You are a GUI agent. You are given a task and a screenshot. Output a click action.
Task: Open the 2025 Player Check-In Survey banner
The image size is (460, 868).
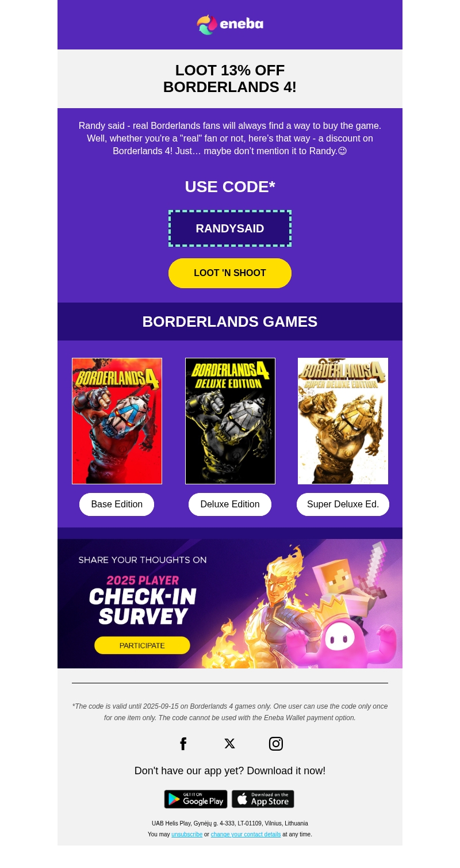tap(230, 603)
